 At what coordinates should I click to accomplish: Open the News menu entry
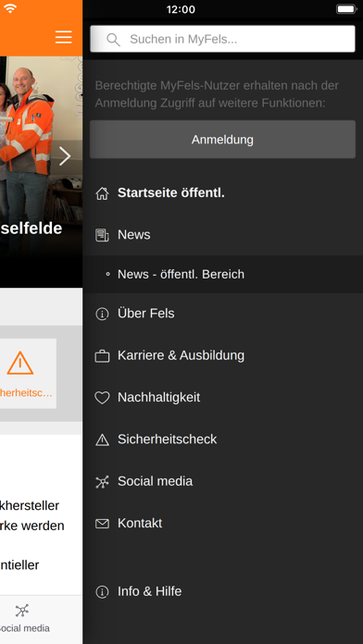pyautogui.click(x=134, y=235)
